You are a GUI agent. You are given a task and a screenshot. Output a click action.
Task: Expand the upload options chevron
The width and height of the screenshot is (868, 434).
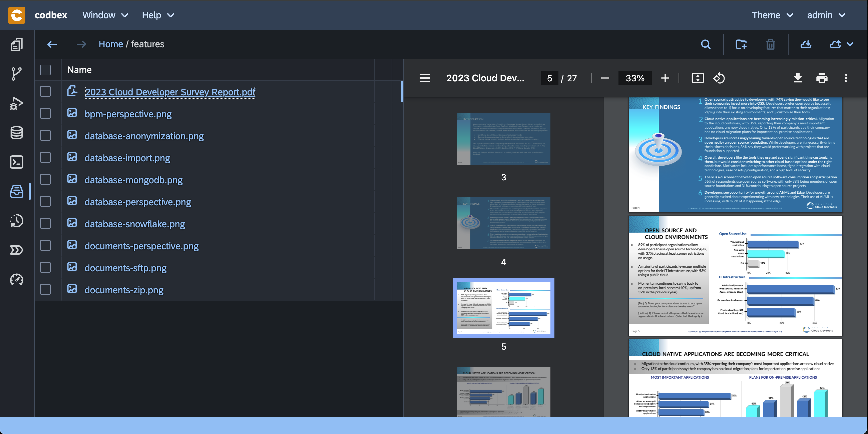(850, 44)
